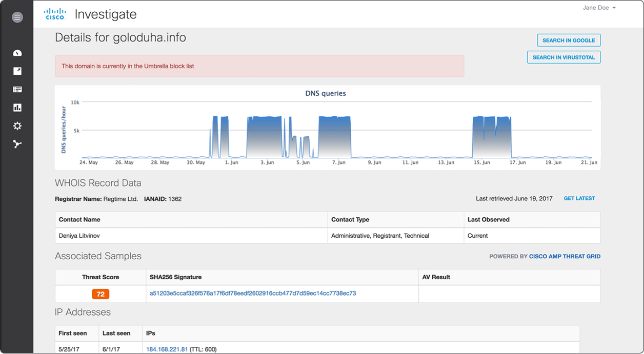Click the Search in VirusTotal button
The image size is (644, 354).
click(563, 57)
